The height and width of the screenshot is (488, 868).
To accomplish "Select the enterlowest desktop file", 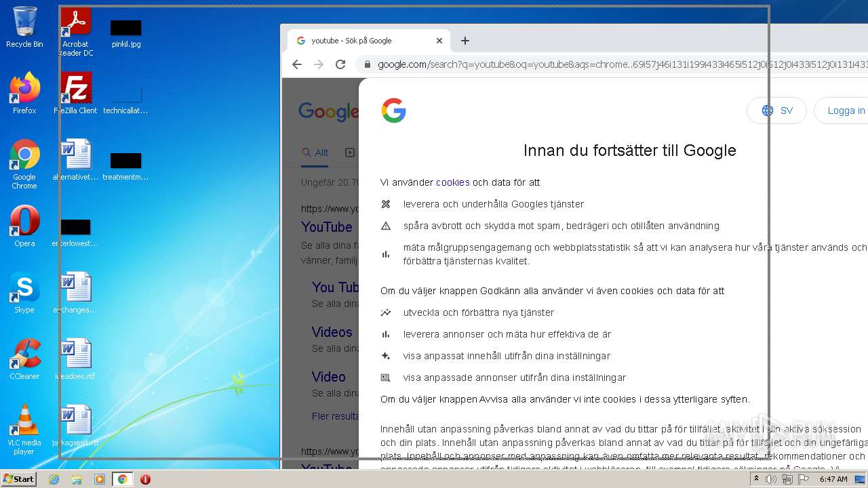I will pos(75,232).
